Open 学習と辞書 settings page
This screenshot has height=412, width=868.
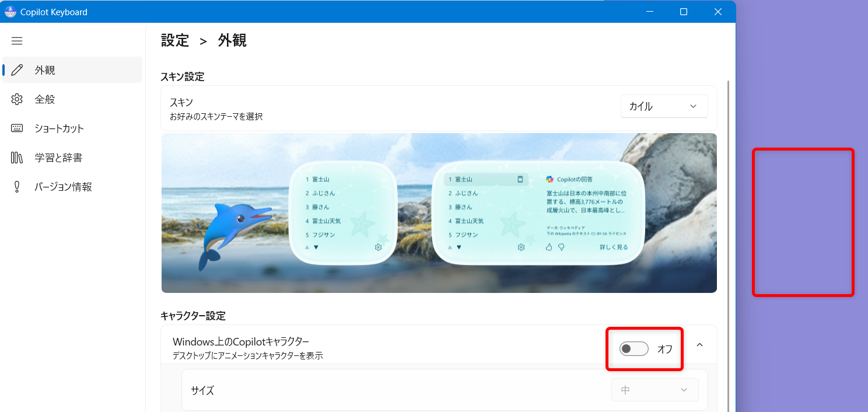coord(72,158)
